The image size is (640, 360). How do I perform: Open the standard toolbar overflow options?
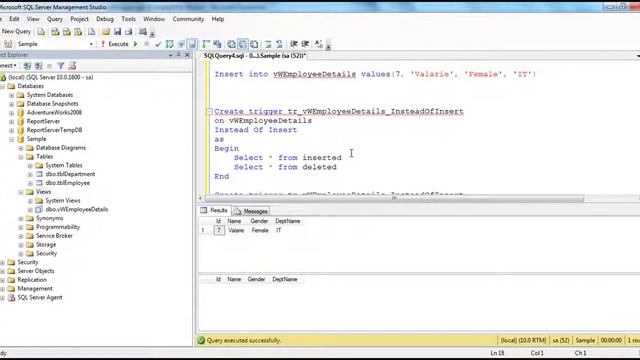click(152, 33)
